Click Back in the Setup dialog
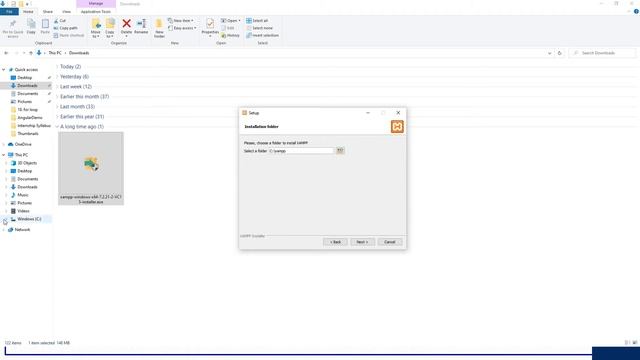640x360 pixels. pyautogui.click(x=335, y=242)
